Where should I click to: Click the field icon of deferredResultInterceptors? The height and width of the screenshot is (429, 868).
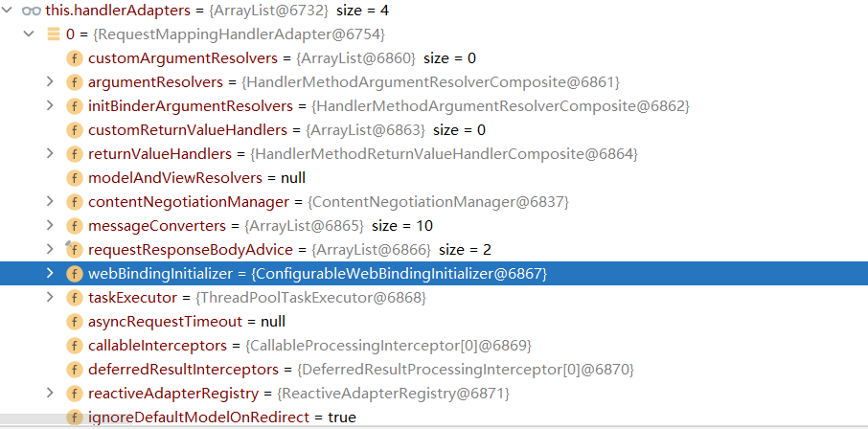click(74, 370)
